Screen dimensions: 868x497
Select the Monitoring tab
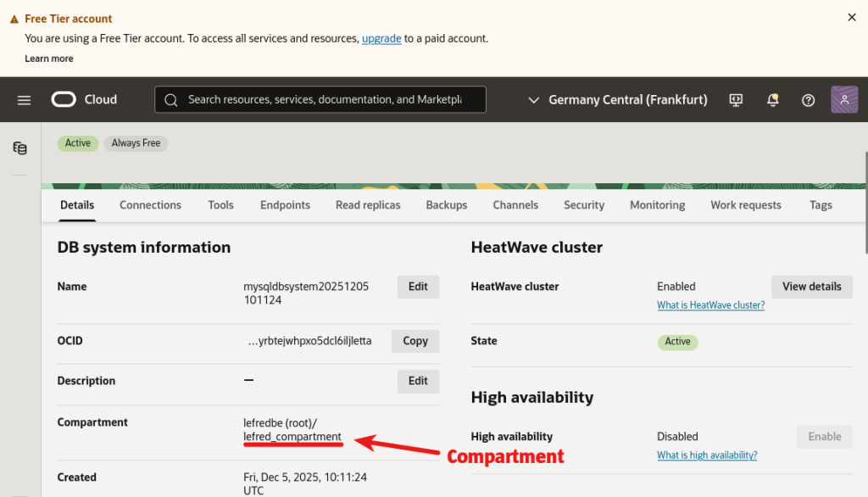657,205
